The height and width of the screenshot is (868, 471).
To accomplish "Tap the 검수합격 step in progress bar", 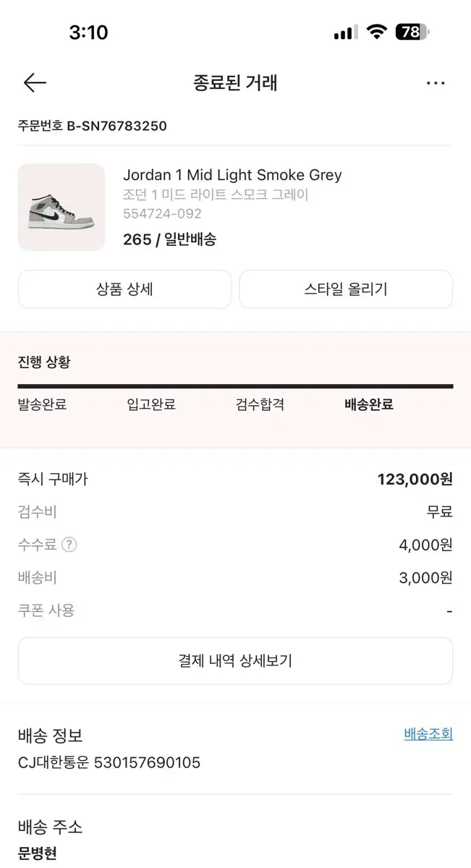I will [259, 404].
